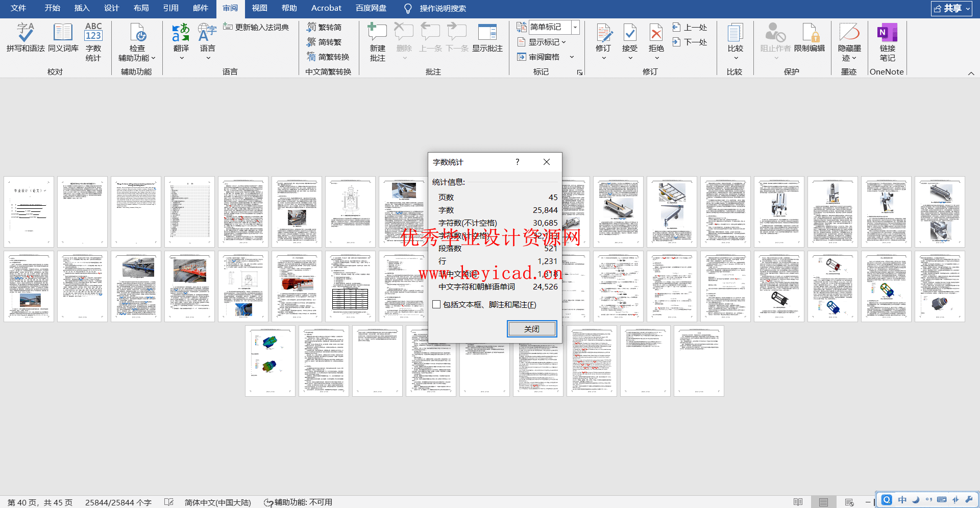
Task: Select the first page thumbnail with 毕业设计 title
Action: coord(29,212)
